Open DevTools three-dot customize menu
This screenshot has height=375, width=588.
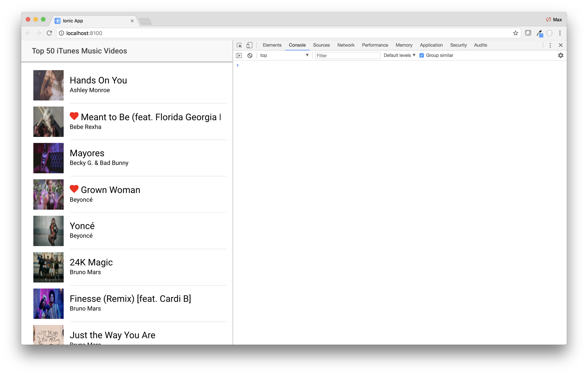(550, 45)
